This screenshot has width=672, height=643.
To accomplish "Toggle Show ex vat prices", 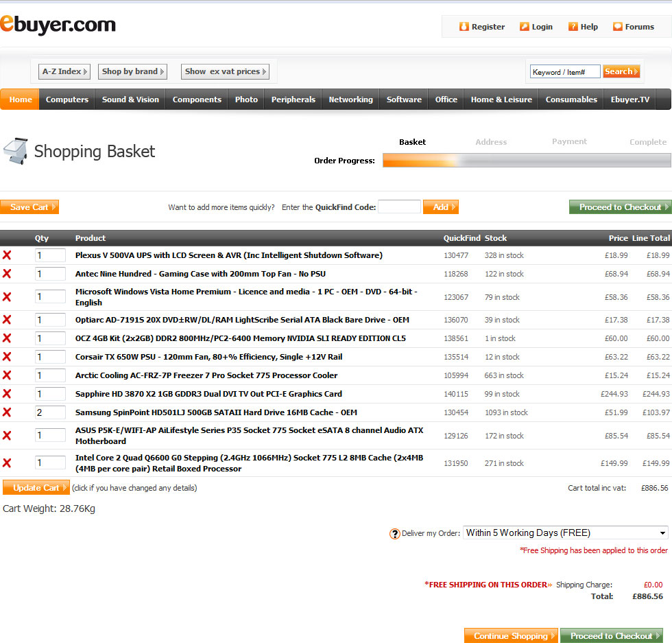I will click(225, 71).
